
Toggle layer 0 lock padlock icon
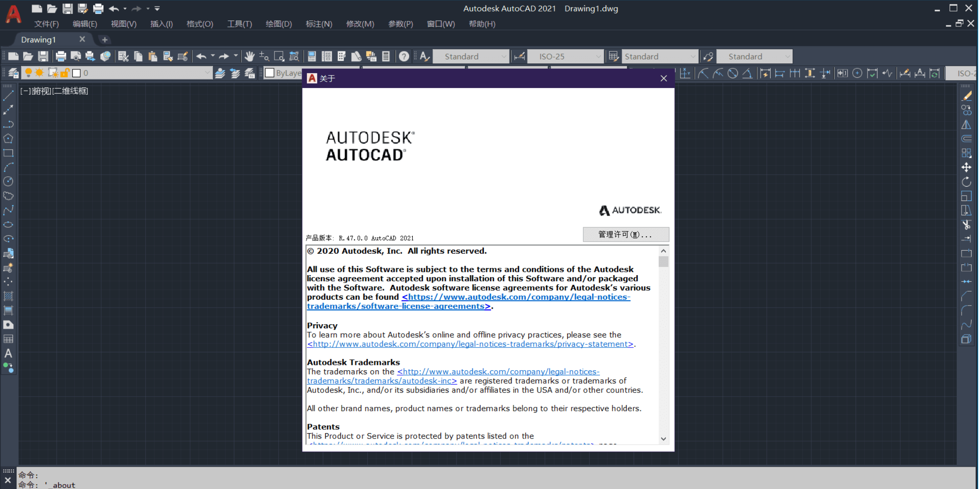pos(65,73)
